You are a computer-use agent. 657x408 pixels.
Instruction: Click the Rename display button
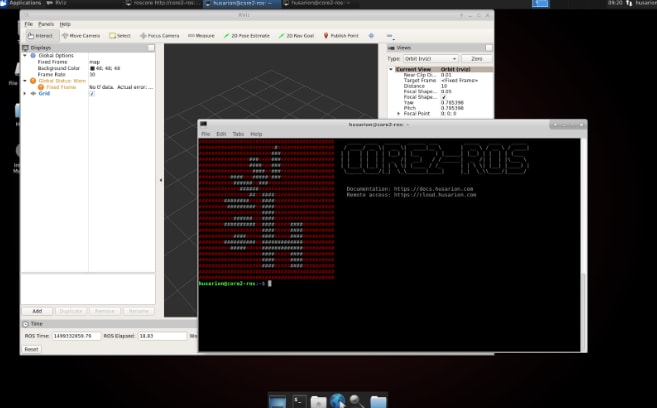pos(139,311)
